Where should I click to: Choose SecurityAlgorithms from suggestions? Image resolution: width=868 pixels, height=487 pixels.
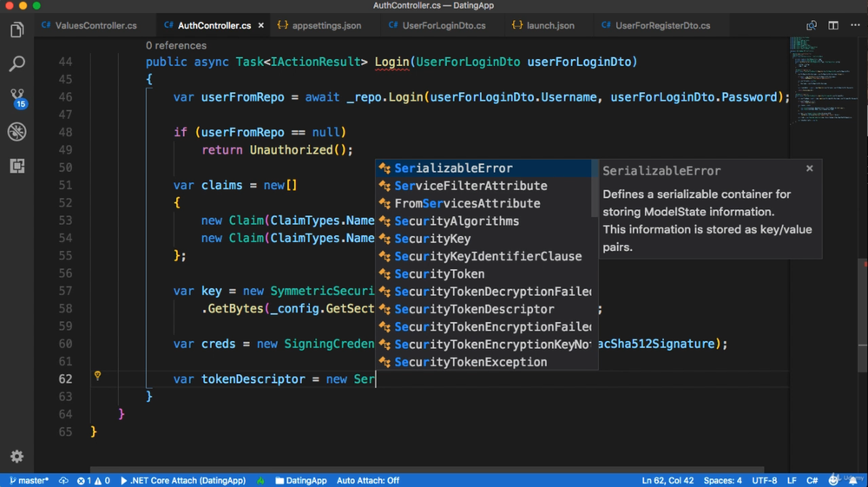[483, 221]
